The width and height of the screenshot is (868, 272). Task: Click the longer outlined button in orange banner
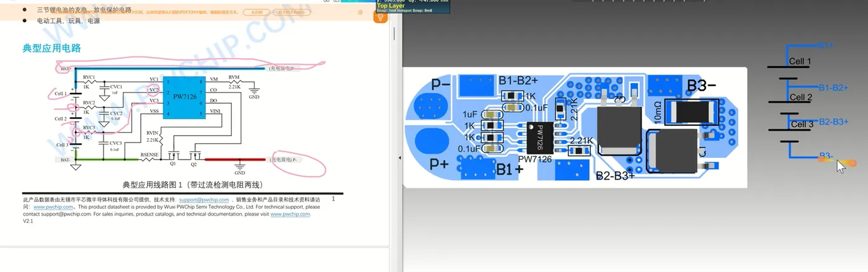click(x=291, y=12)
